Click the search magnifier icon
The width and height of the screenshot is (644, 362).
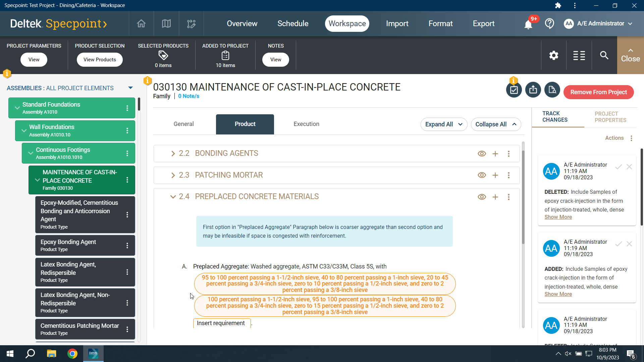604,55
